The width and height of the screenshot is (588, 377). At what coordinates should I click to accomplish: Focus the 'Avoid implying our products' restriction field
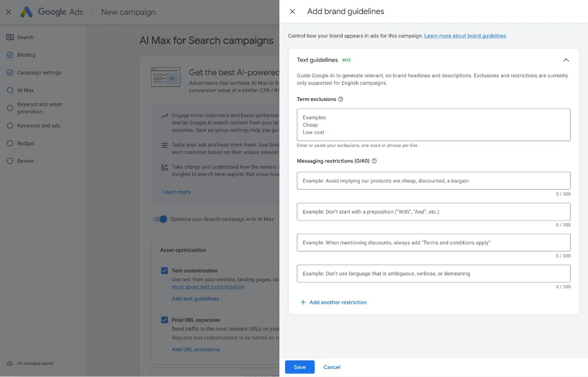[433, 181]
